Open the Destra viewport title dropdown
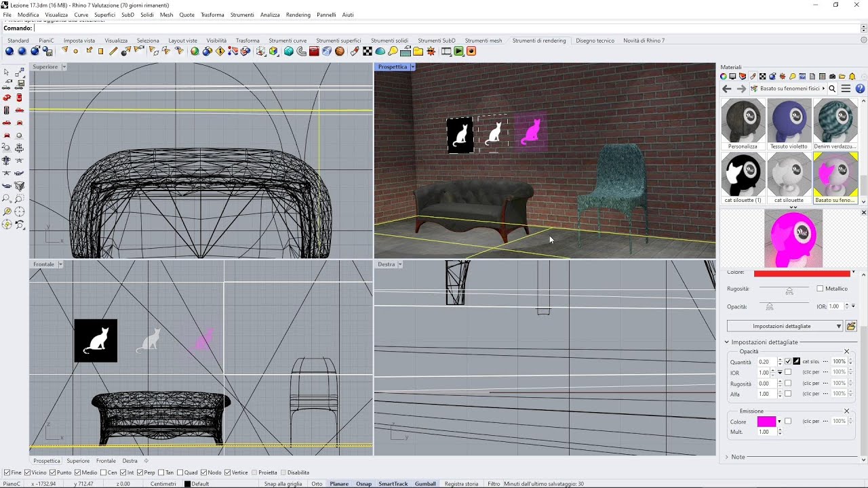This screenshot has height=488, width=868. click(x=400, y=264)
